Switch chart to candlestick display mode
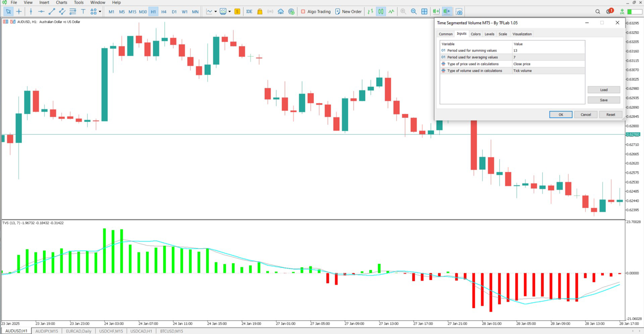This screenshot has width=644, height=334. [x=380, y=11]
